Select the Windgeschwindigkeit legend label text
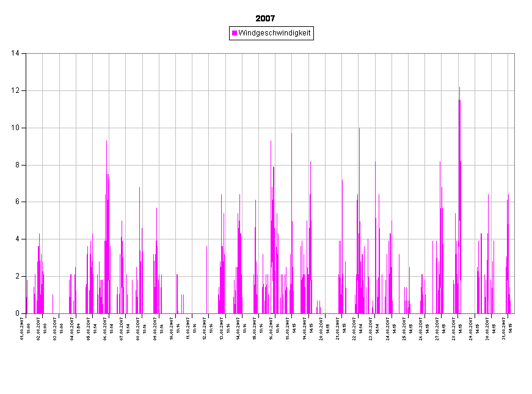Screen dimensions: 532x394 (274, 33)
